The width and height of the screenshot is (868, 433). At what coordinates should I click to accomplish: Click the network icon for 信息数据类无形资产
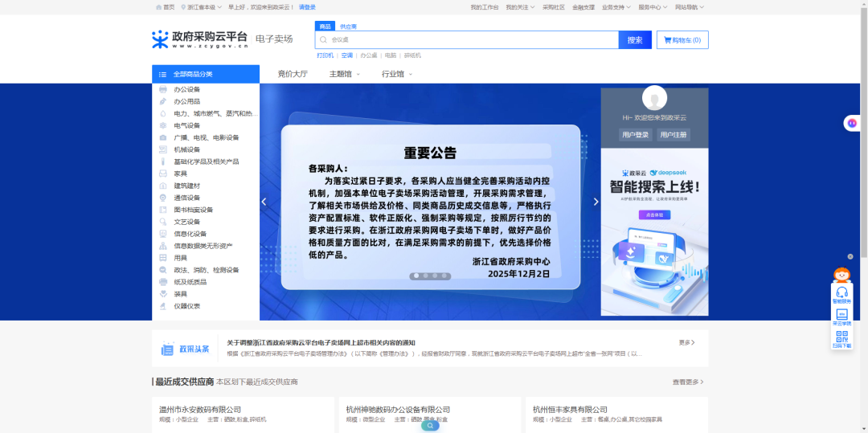click(162, 246)
